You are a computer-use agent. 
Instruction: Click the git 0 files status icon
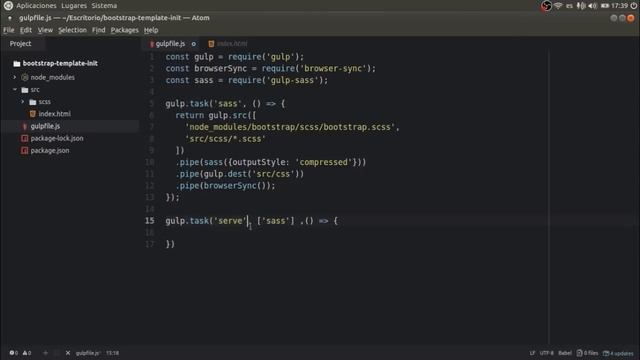[x=580, y=353]
